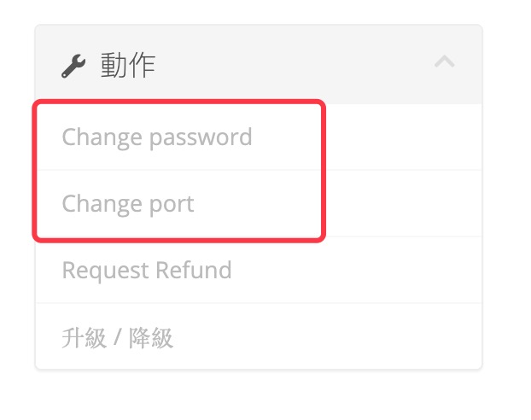531x420 pixels.
Task: Collapse the 動作 panel using the chevron
Action: tap(444, 62)
